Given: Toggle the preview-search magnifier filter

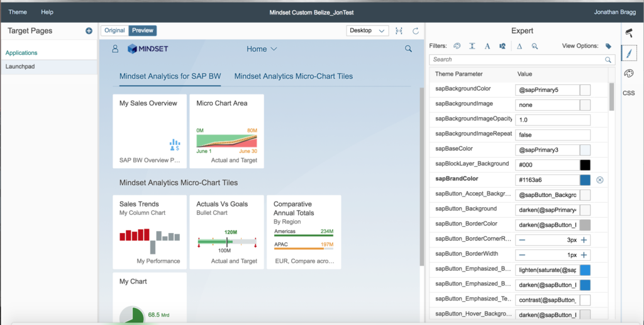Looking at the screenshot, I should (535, 46).
